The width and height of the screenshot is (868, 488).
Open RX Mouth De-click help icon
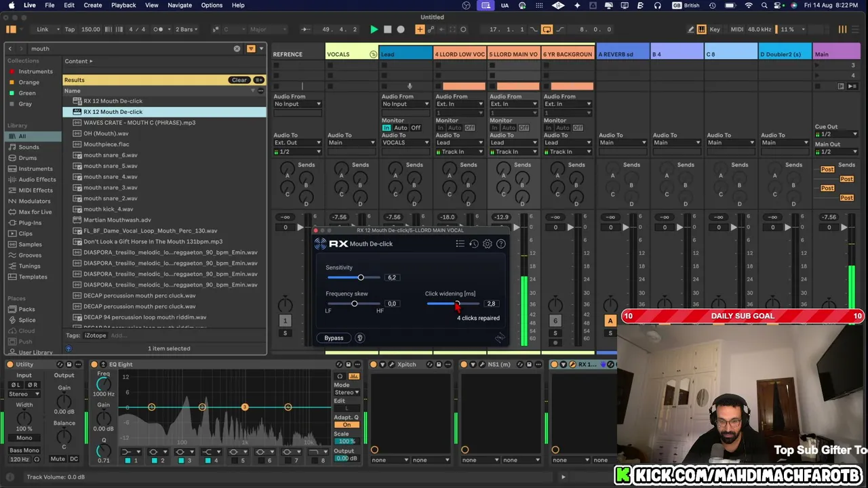(x=501, y=244)
